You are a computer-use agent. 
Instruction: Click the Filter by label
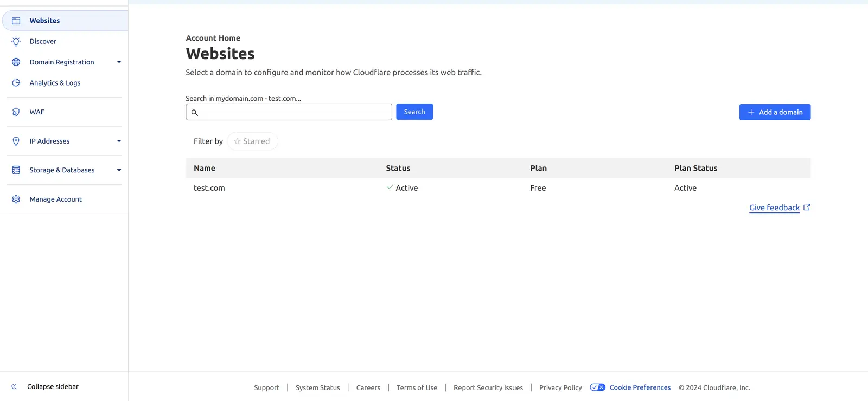tap(208, 141)
